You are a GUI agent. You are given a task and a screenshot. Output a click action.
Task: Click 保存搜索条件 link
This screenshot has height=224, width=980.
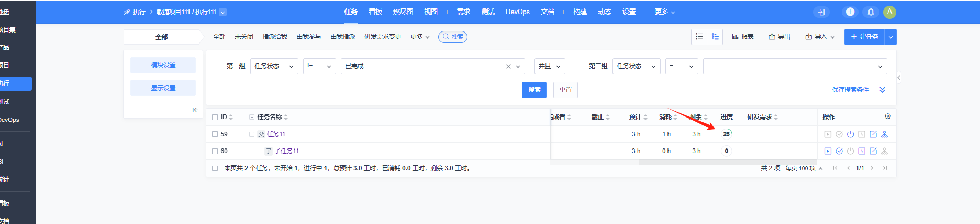click(x=851, y=90)
